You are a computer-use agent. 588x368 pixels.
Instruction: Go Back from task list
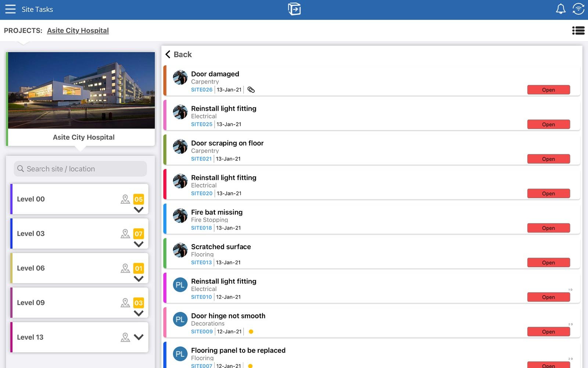click(179, 54)
